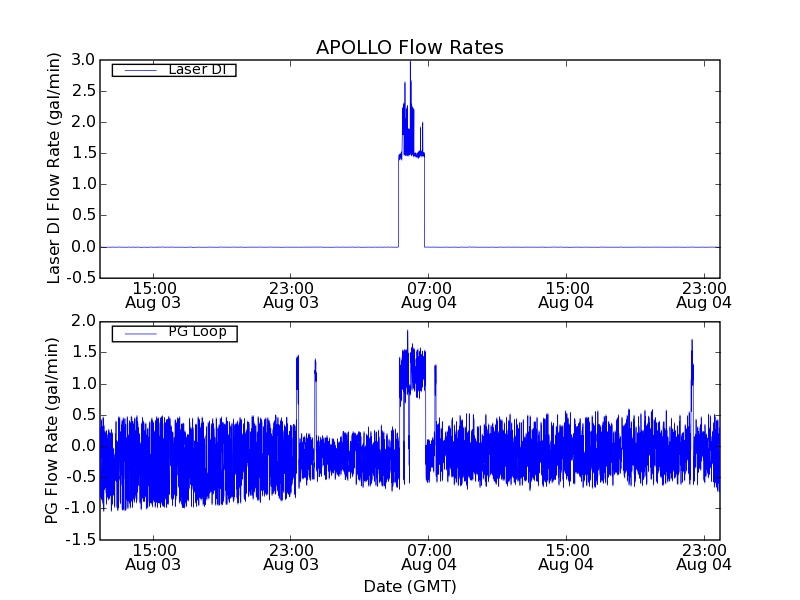This screenshot has height=600, width=800.
Task: Click the -1.5 tick on the PG Flow axis
Action: coord(80,540)
